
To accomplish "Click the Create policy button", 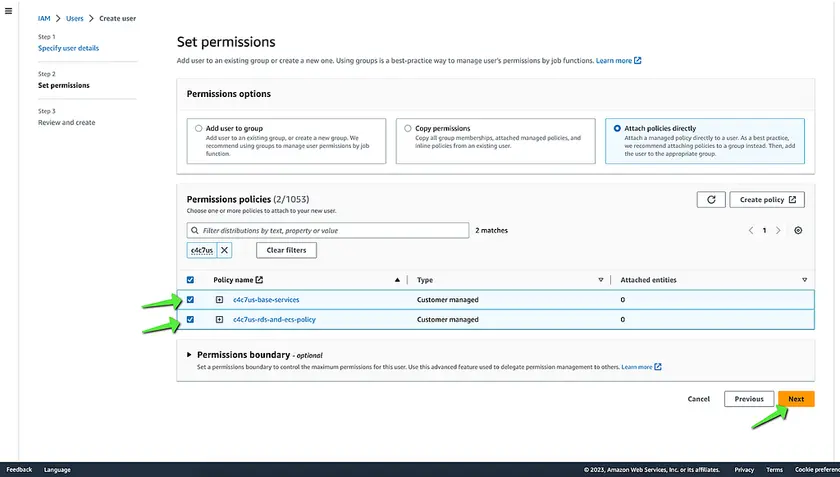I will click(767, 199).
